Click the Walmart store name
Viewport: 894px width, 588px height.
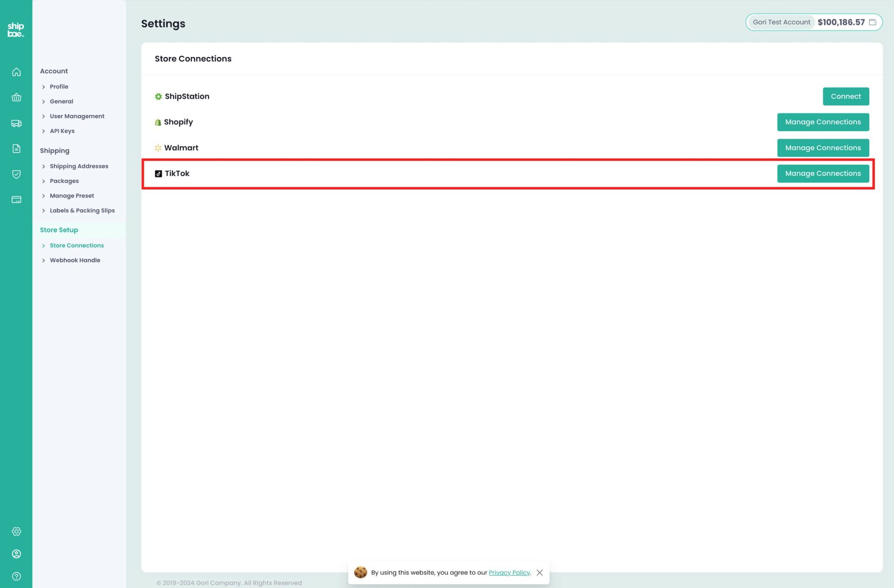181,148
